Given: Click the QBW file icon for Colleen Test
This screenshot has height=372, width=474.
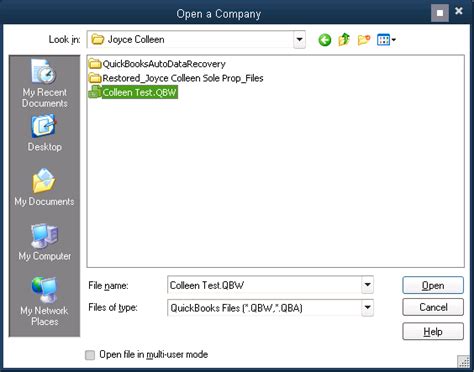Looking at the screenshot, I should tap(95, 92).
